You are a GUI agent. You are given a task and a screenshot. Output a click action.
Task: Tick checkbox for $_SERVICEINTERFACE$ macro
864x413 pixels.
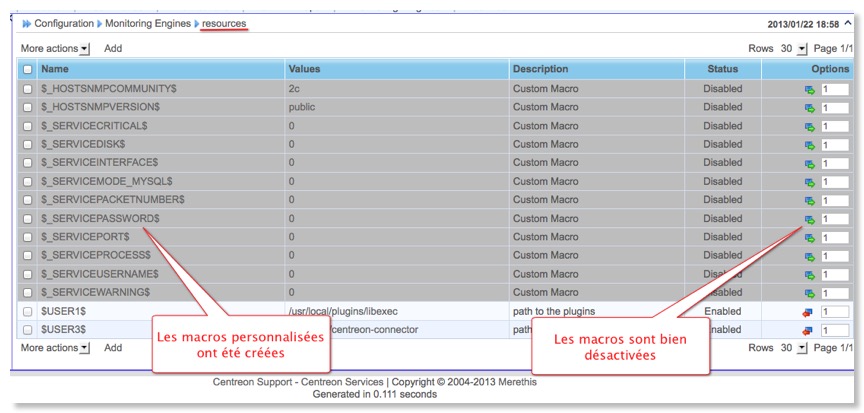click(28, 163)
